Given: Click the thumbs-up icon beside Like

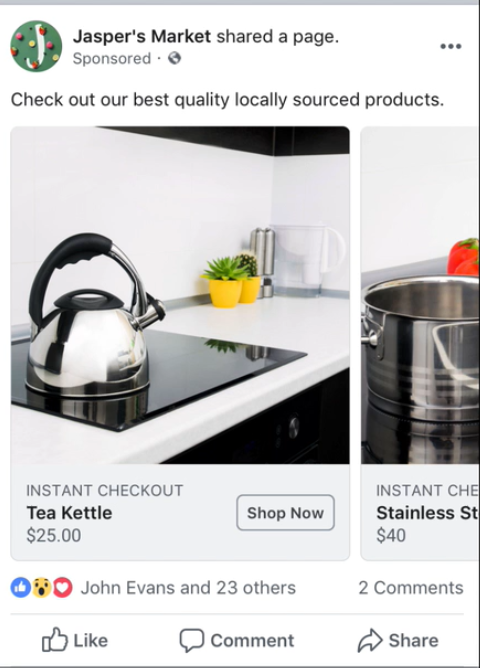Looking at the screenshot, I should coord(55,640).
